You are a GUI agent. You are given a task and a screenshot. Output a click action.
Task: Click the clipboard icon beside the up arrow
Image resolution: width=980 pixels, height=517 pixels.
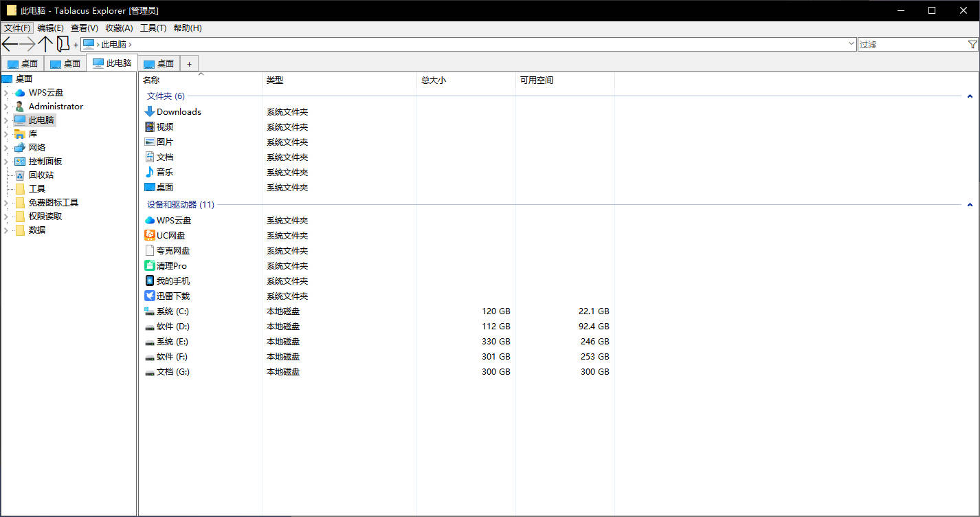click(63, 43)
